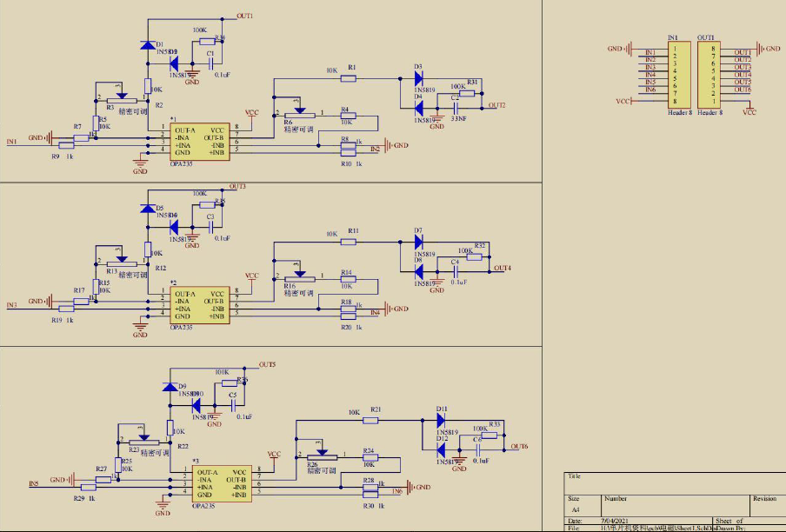
Task: Click the OUT5 net label above D9
Action: [x=267, y=365]
